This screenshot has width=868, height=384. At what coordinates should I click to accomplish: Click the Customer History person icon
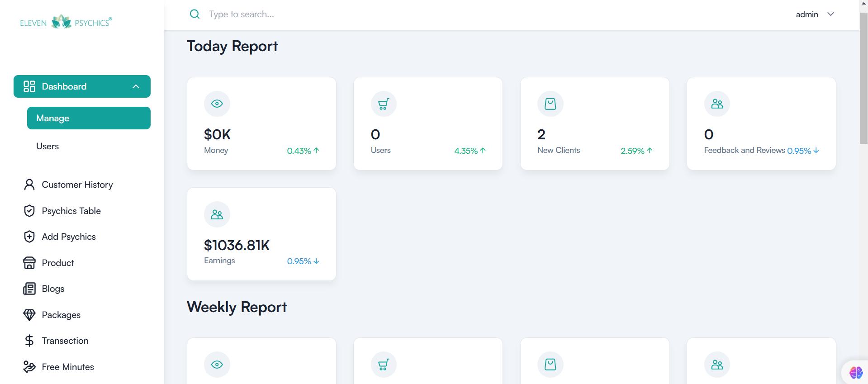29,185
